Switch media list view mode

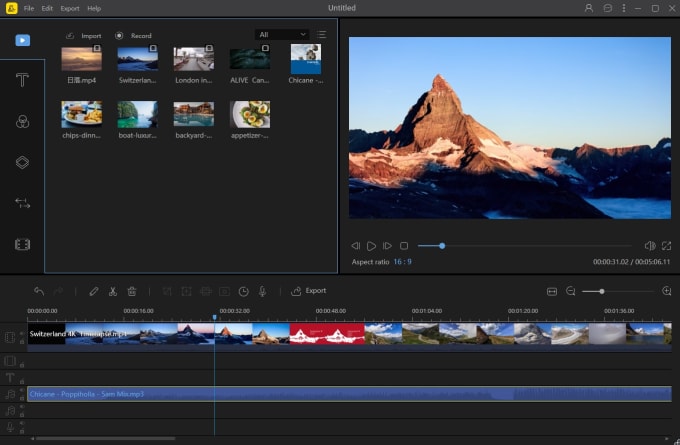[321, 35]
